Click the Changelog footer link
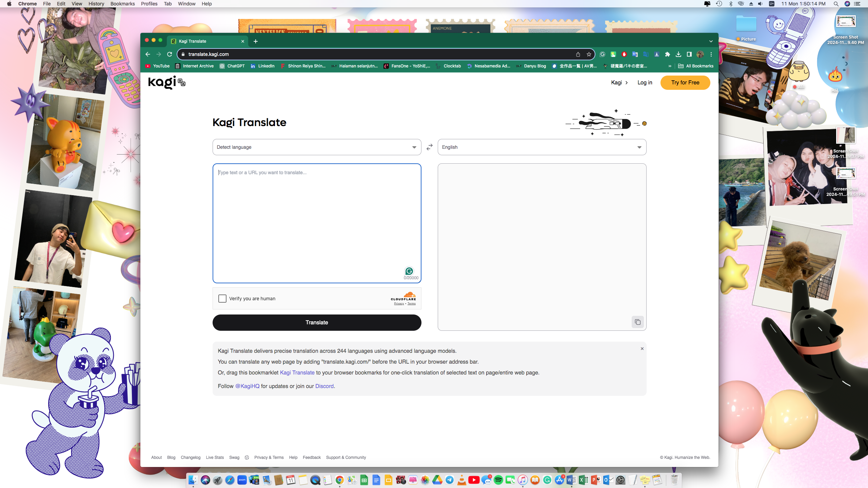The height and width of the screenshot is (488, 868). [x=191, y=457]
